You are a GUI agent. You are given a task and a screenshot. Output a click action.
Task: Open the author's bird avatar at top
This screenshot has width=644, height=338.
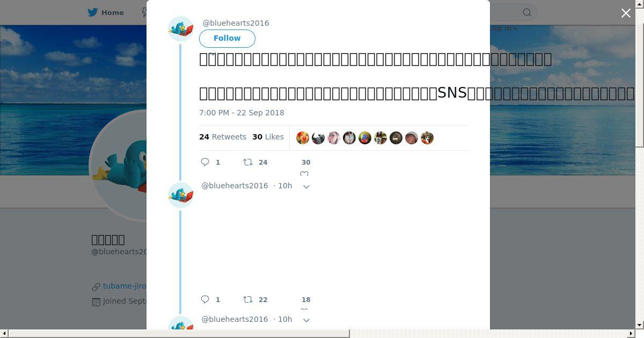click(x=181, y=29)
